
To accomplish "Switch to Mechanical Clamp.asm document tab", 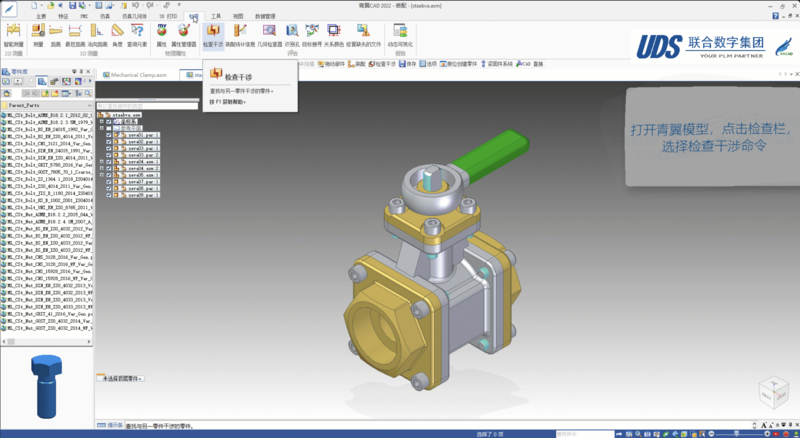I will click(135, 75).
